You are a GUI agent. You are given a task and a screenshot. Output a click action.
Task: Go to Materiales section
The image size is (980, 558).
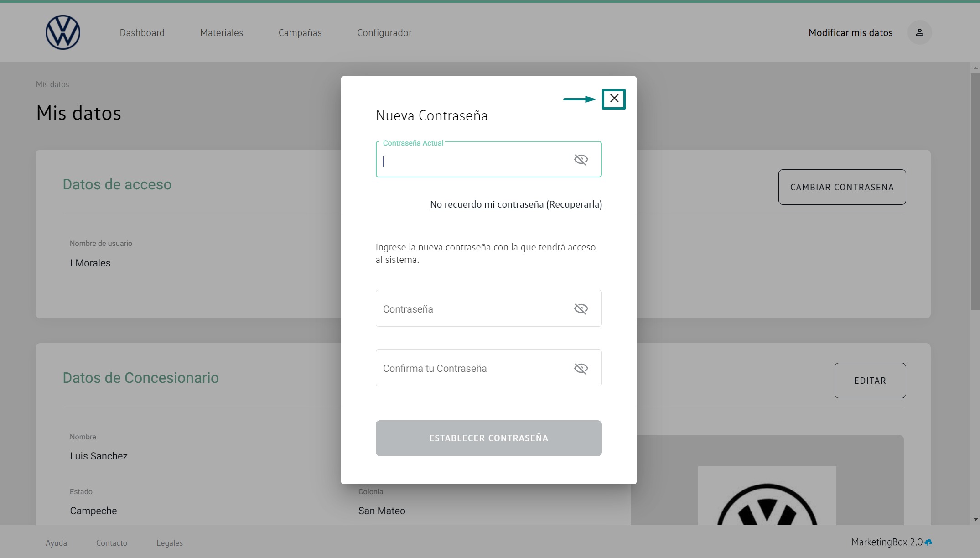coord(221,33)
